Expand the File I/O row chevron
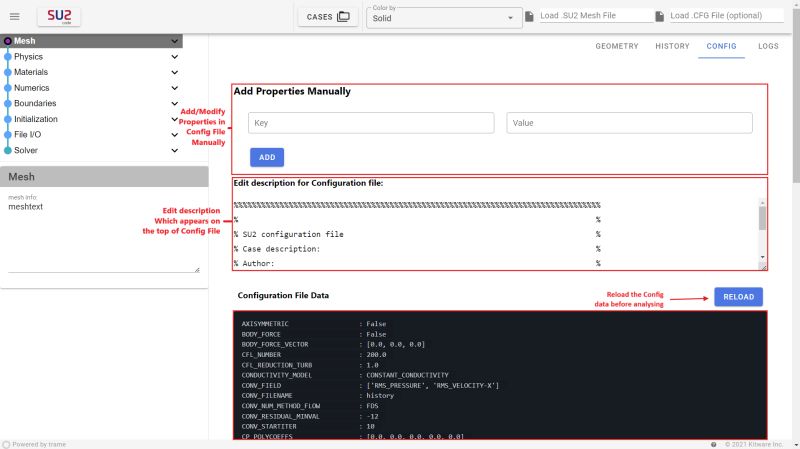 coord(174,135)
